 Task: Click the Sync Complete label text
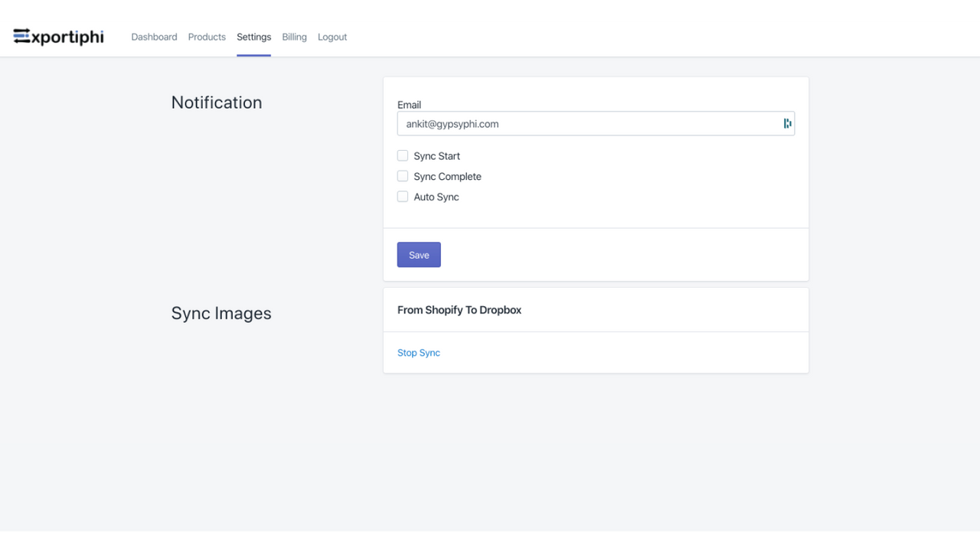click(447, 176)
